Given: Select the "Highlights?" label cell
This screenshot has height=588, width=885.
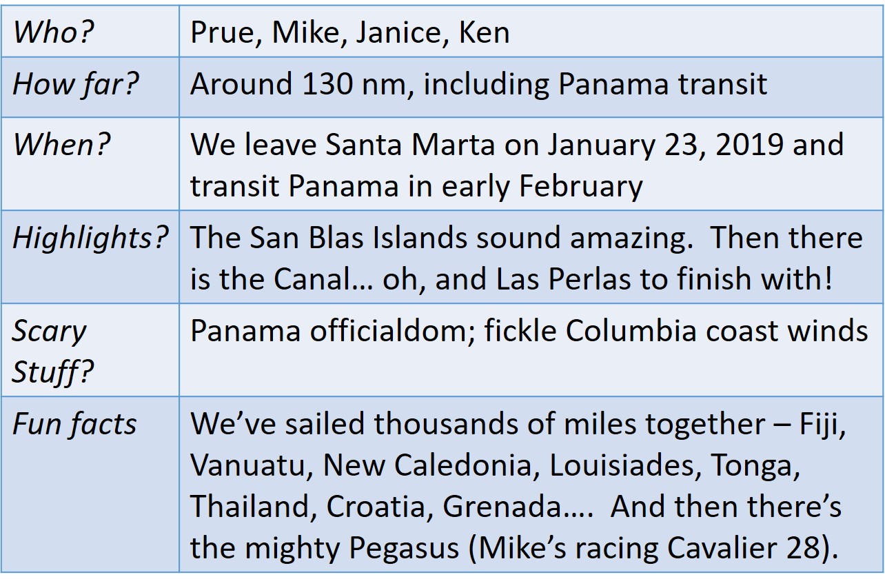Looking at the screenshot, I should pos(90,238).
